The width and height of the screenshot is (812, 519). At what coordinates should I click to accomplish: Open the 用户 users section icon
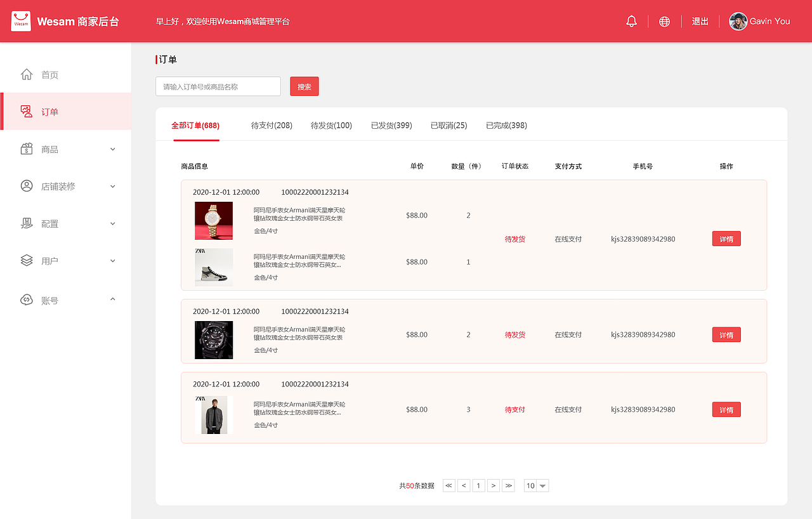tap(26, 260)
